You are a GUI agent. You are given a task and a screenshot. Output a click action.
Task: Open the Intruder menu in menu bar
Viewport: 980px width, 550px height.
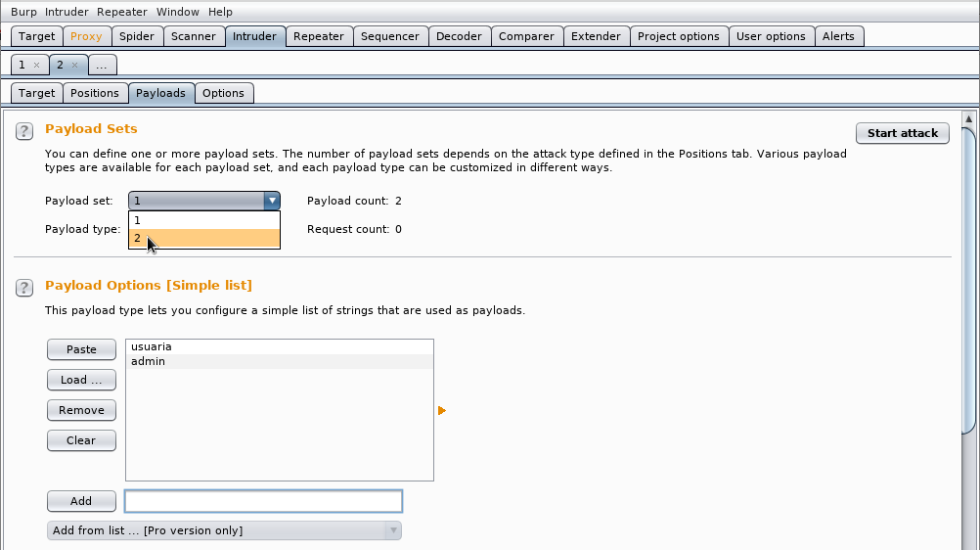(67, 12)
